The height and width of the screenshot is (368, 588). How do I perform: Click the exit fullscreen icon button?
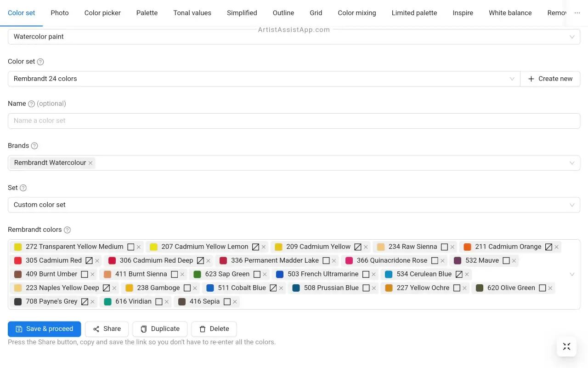pos(566,346)
